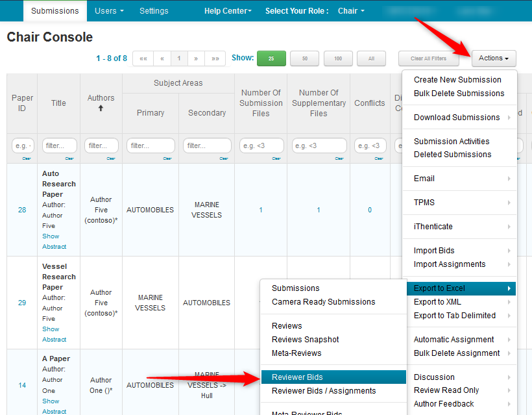
Task: Show 100 results per page
Action: tap(338, 58)
